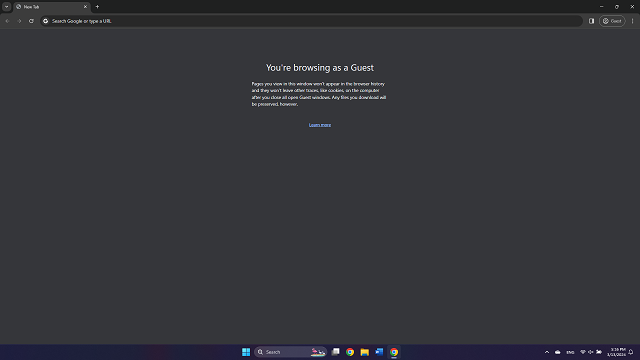Minimize the Chrome window
640x360 pixels.
coord(601,7)
